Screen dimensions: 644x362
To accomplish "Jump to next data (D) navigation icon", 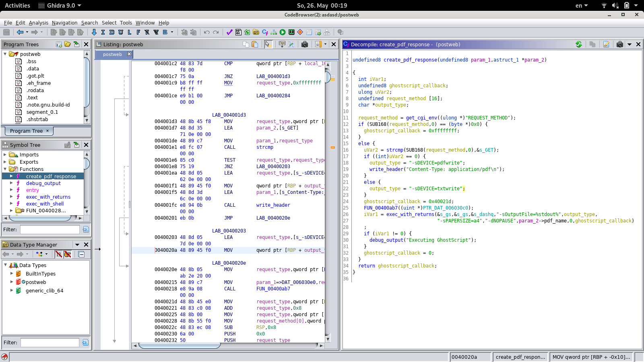I will pos(112,32).
